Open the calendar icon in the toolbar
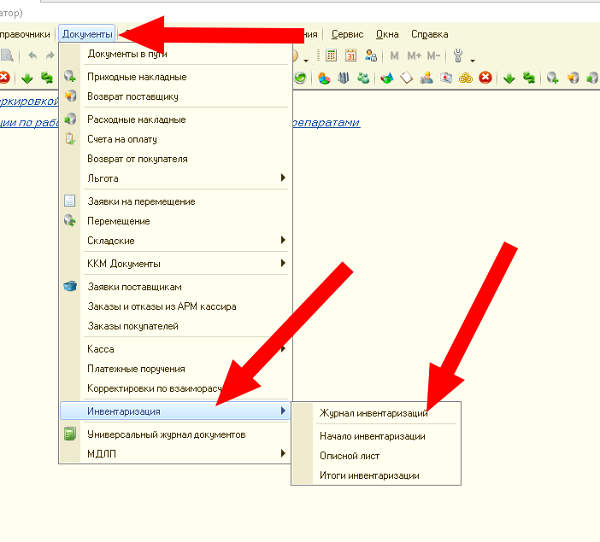 click(x=350, y=56)
